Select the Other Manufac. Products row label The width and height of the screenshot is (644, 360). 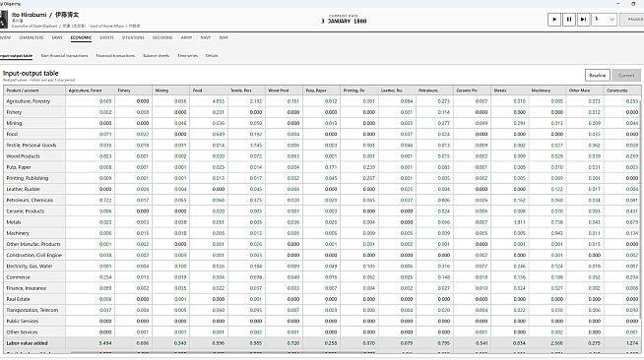[33, 244]
